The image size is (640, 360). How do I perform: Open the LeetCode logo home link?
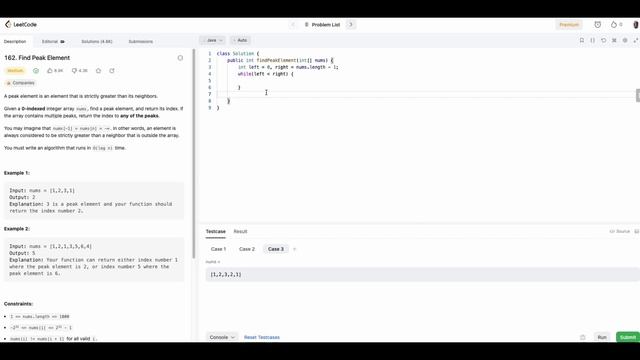21,24
